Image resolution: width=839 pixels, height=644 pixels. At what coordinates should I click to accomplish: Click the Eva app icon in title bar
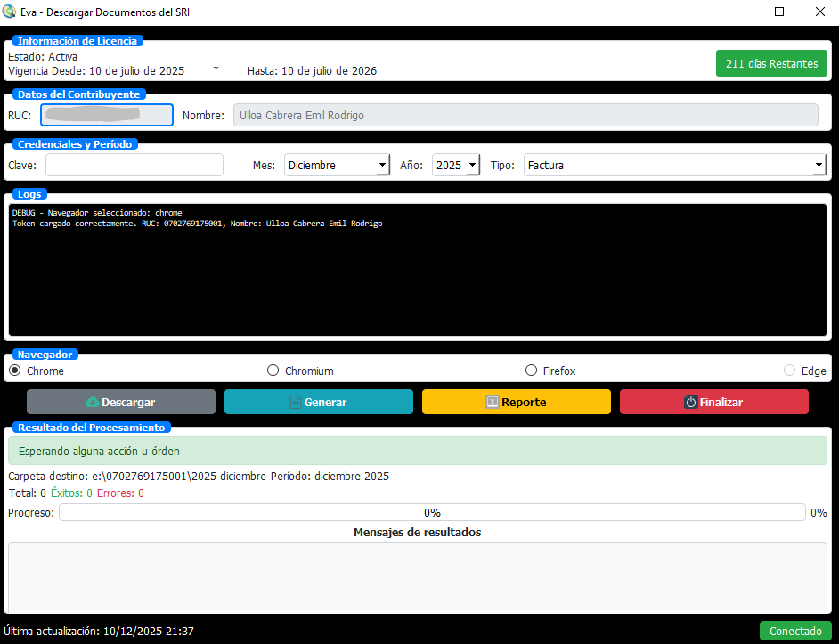pyautogui.click(x=10, y=12)
